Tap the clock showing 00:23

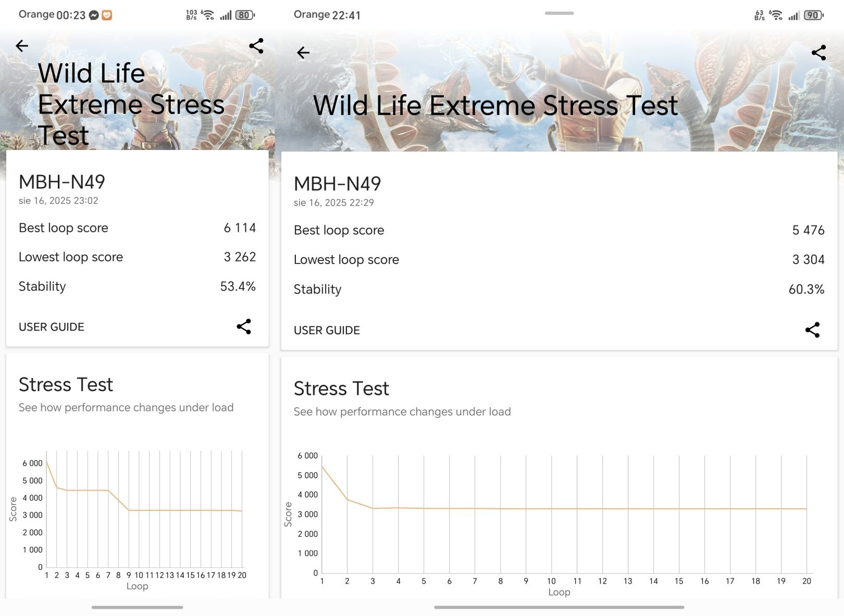[71, 15]
